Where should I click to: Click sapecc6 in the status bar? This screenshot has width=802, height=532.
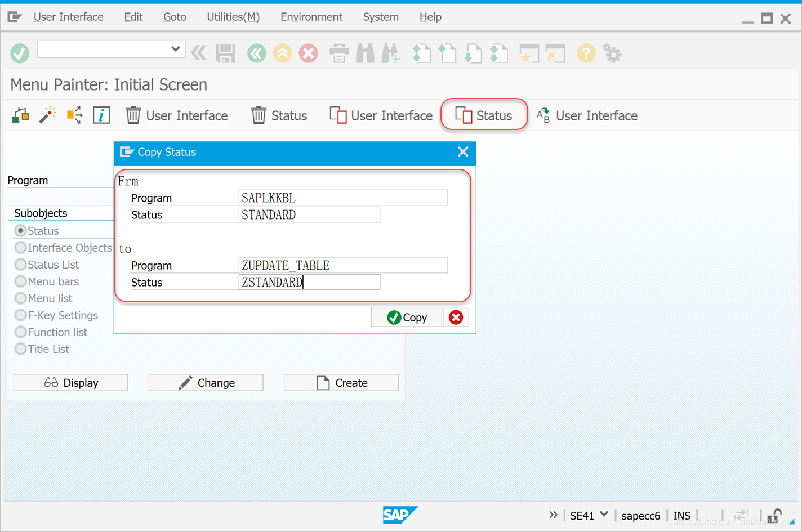point(640,516)
